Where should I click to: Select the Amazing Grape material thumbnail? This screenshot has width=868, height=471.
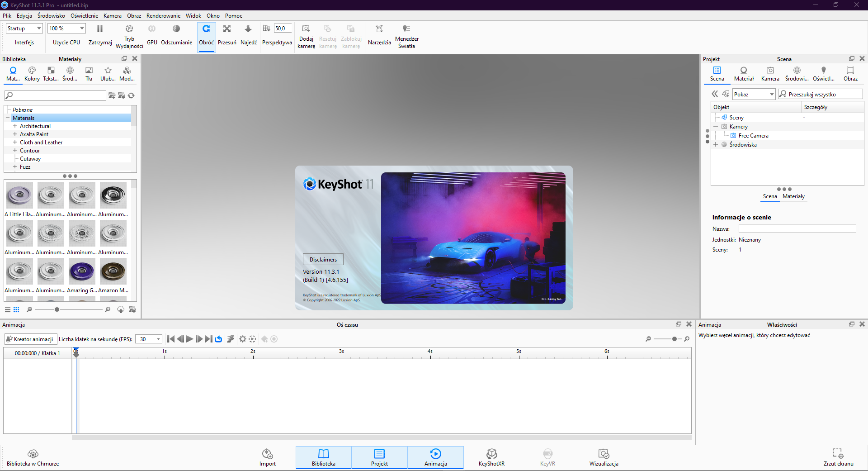coord(82,271)
